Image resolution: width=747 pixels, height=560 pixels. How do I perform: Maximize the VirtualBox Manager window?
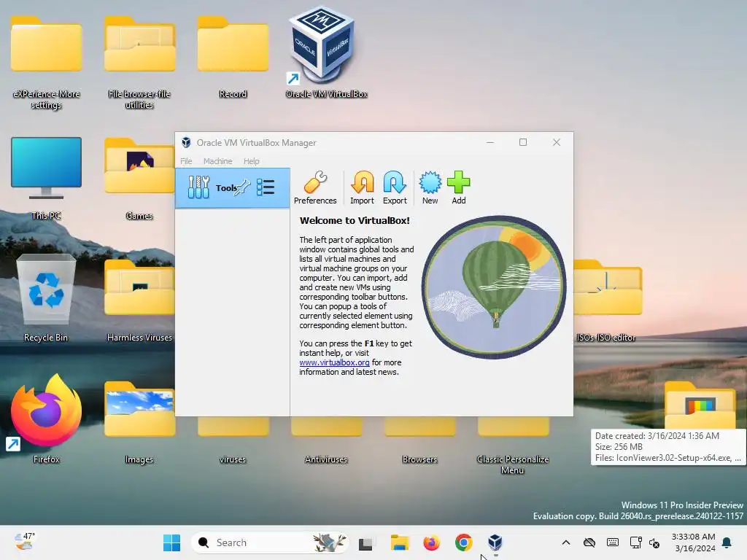523,142
